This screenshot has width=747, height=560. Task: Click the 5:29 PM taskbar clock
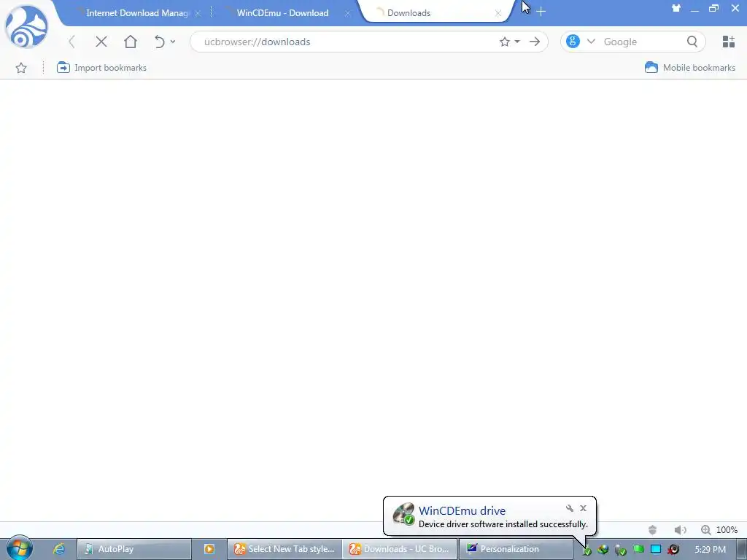tap(711, 550)
